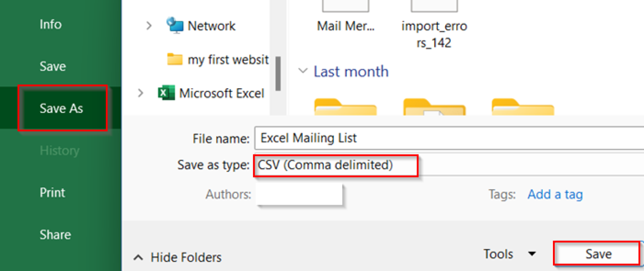Click the Save button in dialog

[x=597, y=254]
